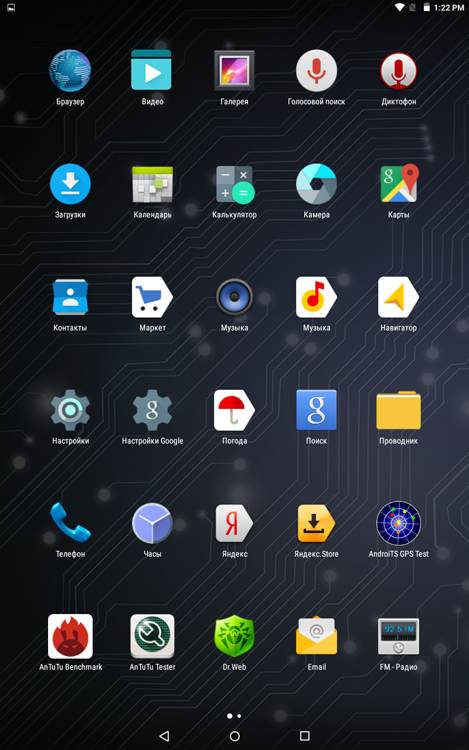
Task: Tap the Wi-Fi status bar icon
Action: click(399, 7)
